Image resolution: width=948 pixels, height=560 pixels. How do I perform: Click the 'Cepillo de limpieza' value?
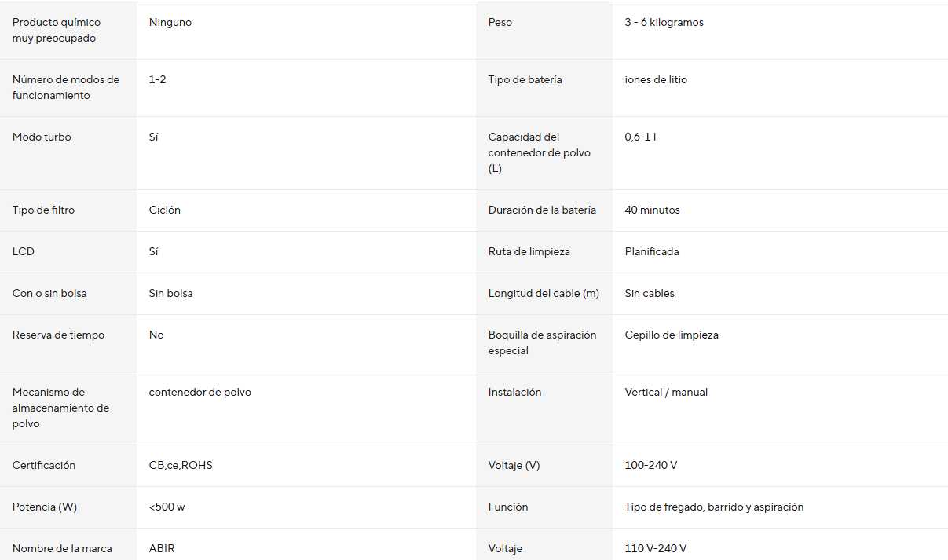click(672, 335)
